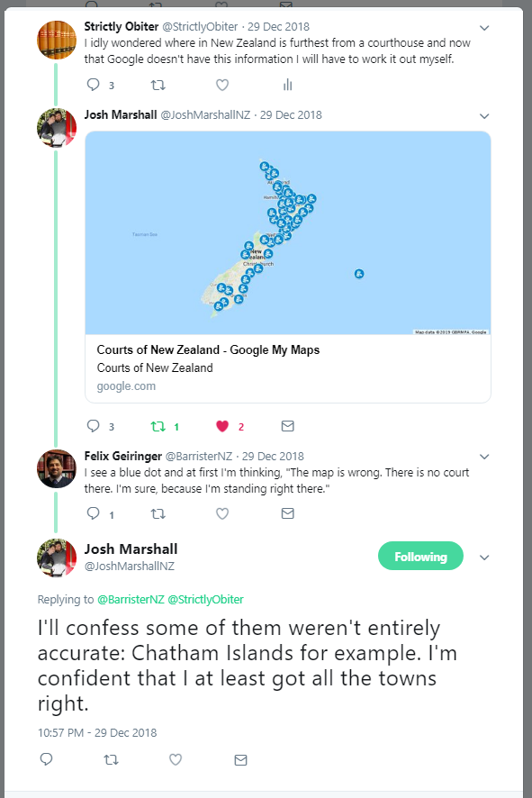Screen dimensions: 532x798
Task: Retweet the Chatham Islands confession tweet
Action: [x=111, y=759]
